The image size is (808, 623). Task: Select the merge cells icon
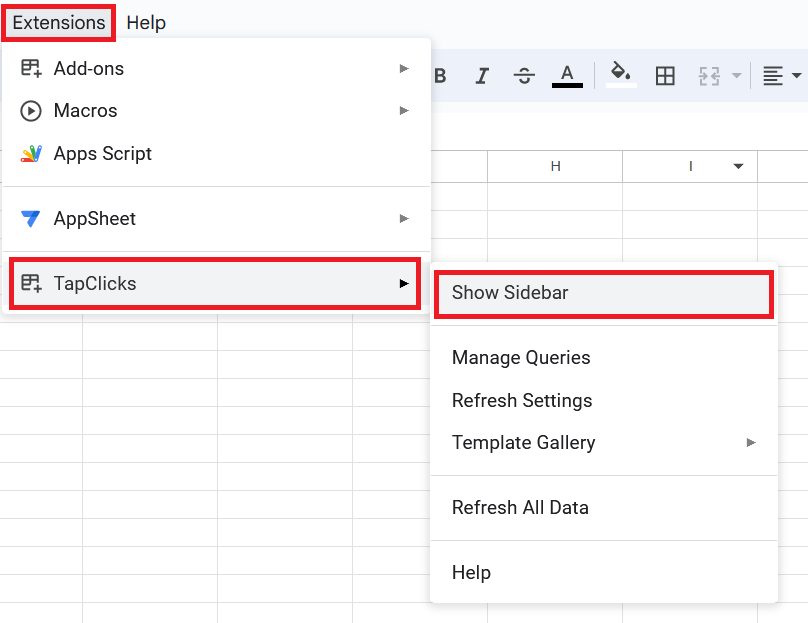709,76
